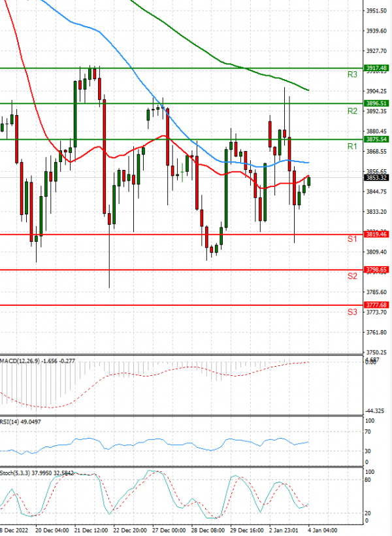
Task: Click the 20 Dec 04:00 time axis label
Action: (52, 531)
